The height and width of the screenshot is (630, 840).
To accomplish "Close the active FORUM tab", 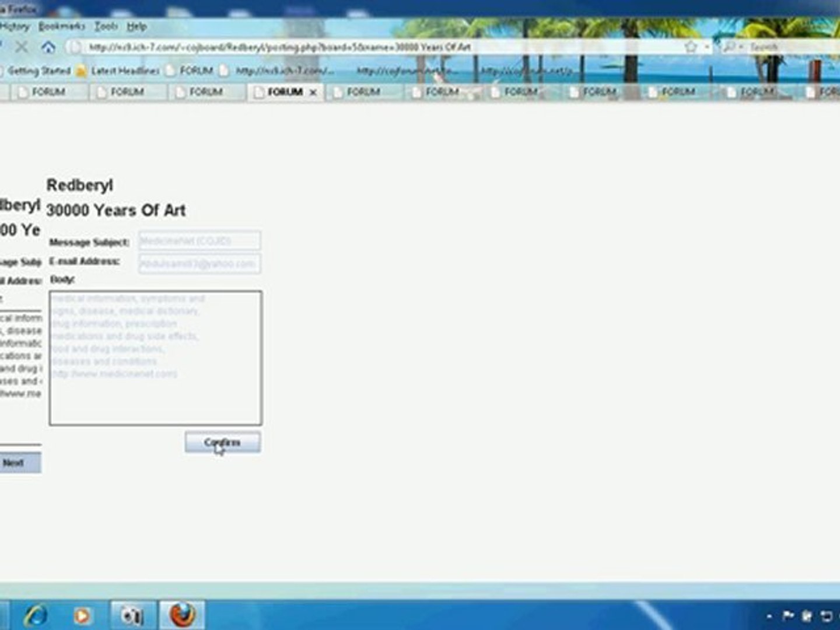I will (x=313, y=92).
